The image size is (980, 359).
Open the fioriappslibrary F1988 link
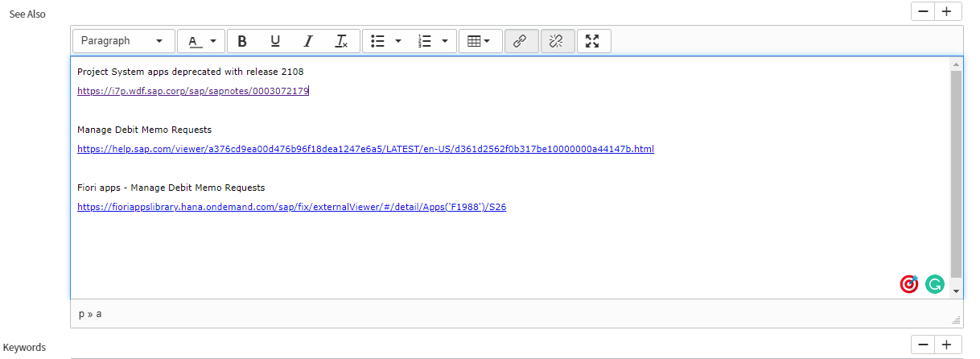[291, 207]
